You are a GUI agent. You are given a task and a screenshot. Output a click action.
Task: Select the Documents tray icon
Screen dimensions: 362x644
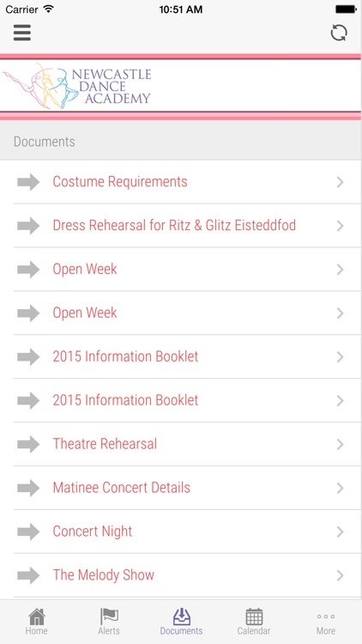click(181, 617)
